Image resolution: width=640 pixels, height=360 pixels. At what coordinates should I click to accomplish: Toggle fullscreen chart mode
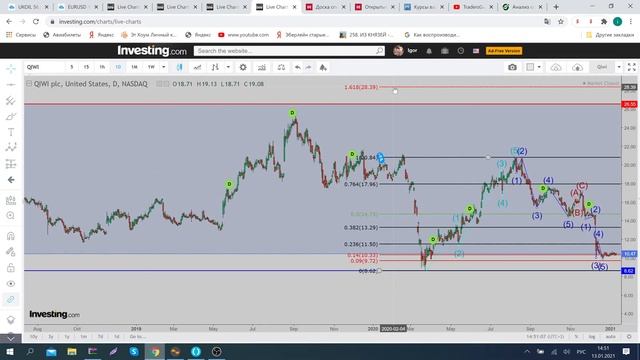click(631, 67)
